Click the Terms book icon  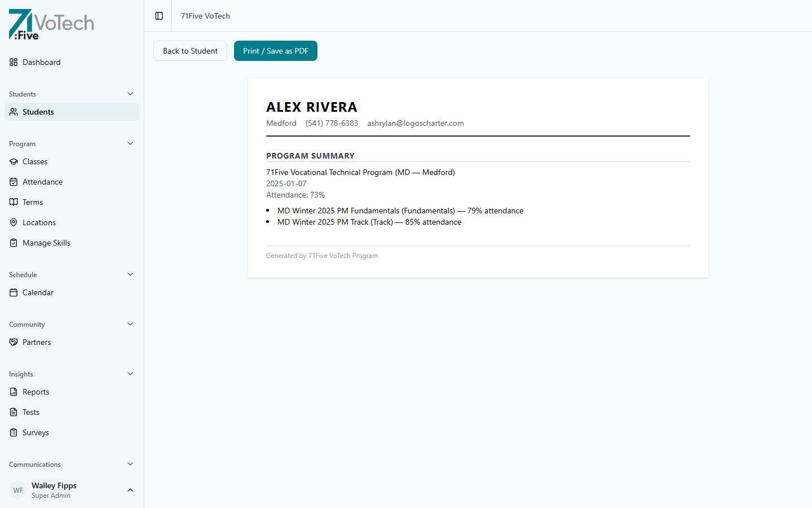[13, 202]
